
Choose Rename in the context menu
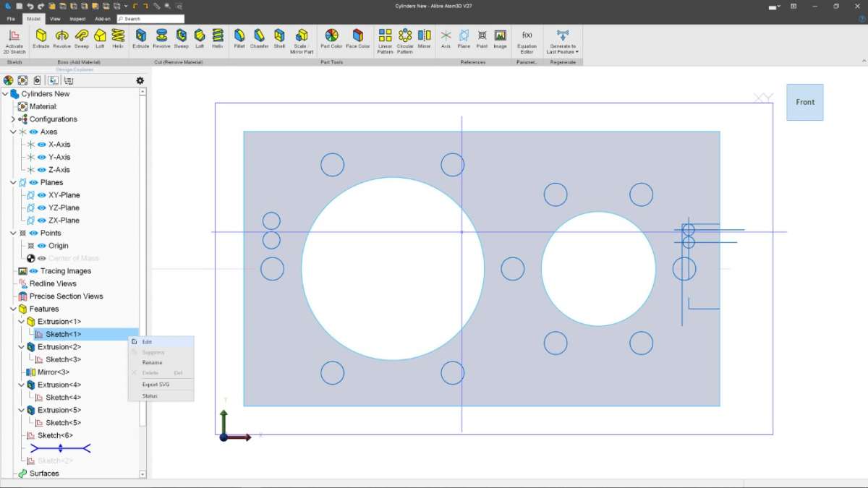click(x=161, y=362)
